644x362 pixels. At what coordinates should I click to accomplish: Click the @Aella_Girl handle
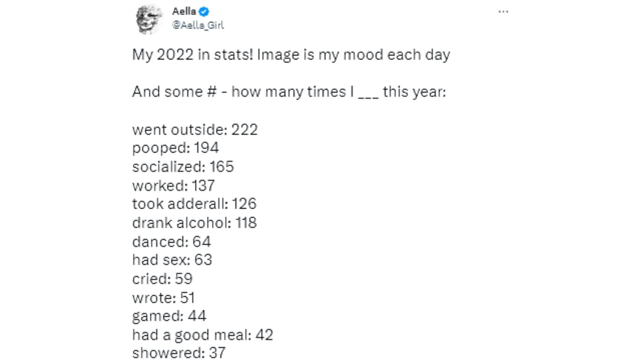click(197, 25)
